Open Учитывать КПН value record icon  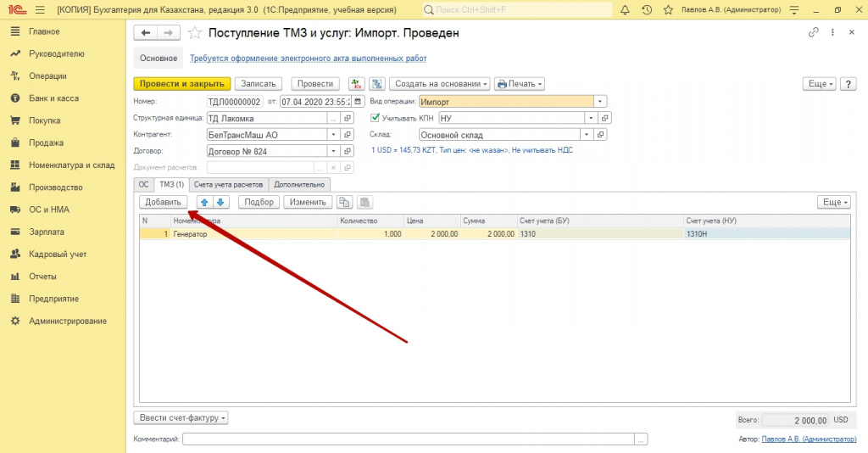605,118
